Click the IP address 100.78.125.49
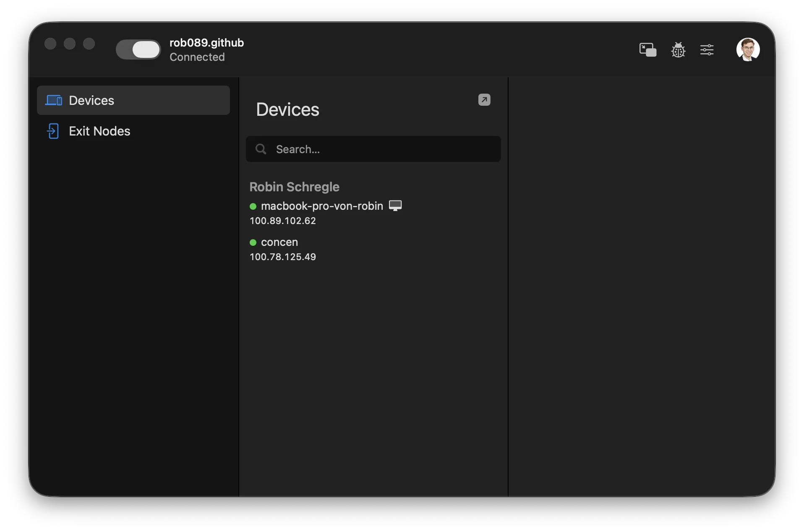 (x=282, y=257)
